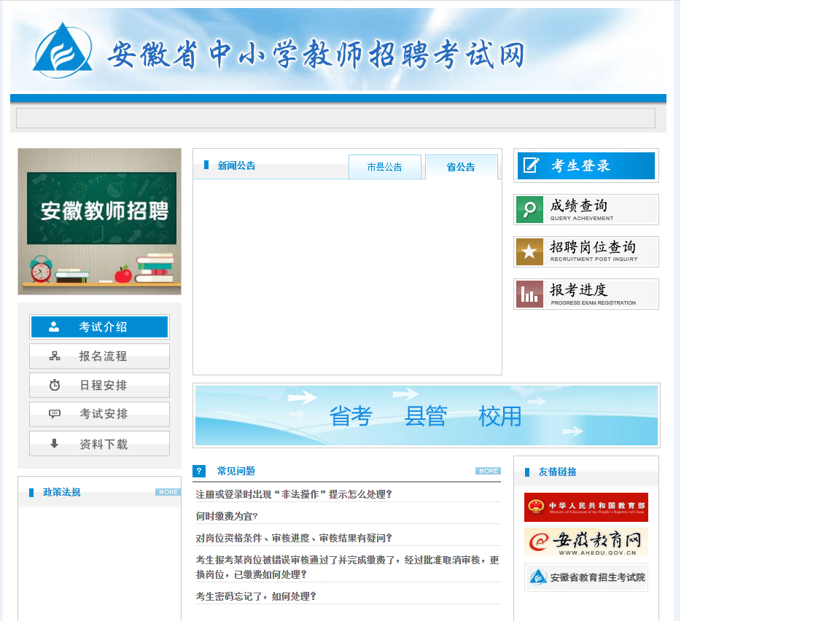Open MORE in the 常见问题 section

coord(488,471)
